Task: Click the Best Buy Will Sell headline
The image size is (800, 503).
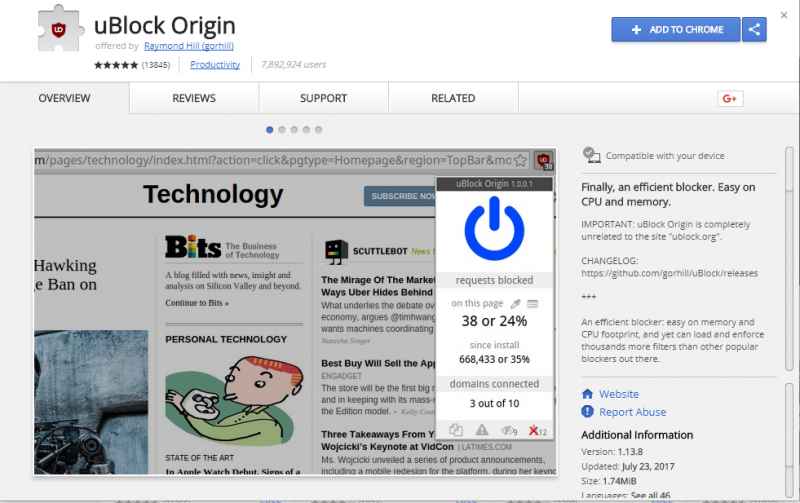Action: pyautogui.click(x=379, y=363)
